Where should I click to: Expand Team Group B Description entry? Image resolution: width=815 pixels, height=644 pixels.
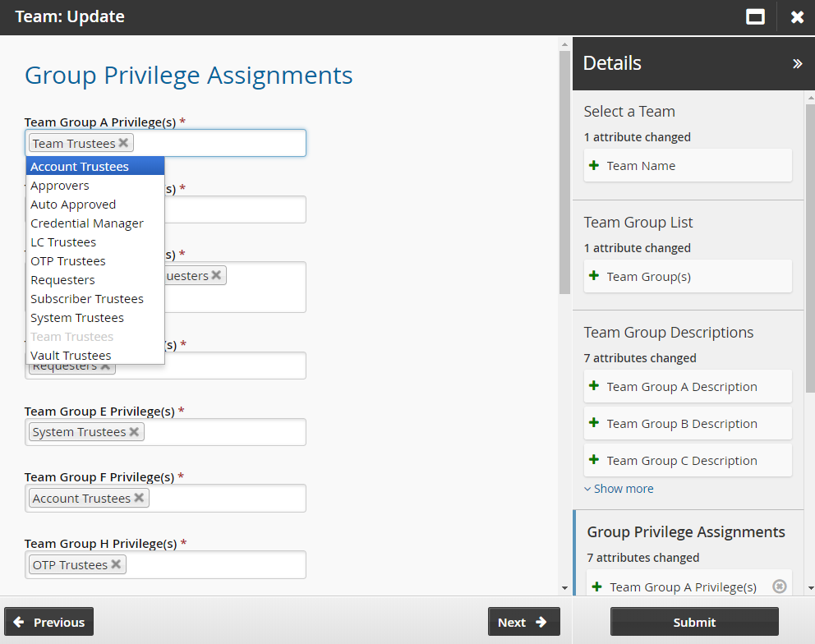coord(594,423)
